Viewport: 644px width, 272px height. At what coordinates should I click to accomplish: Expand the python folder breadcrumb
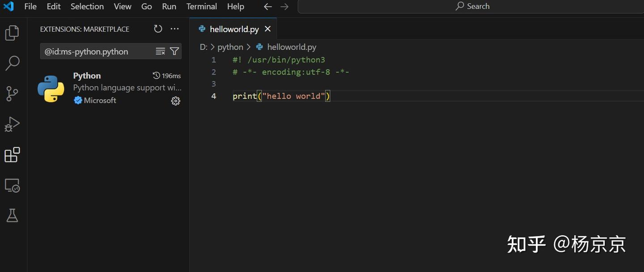(x=230, y=47)
